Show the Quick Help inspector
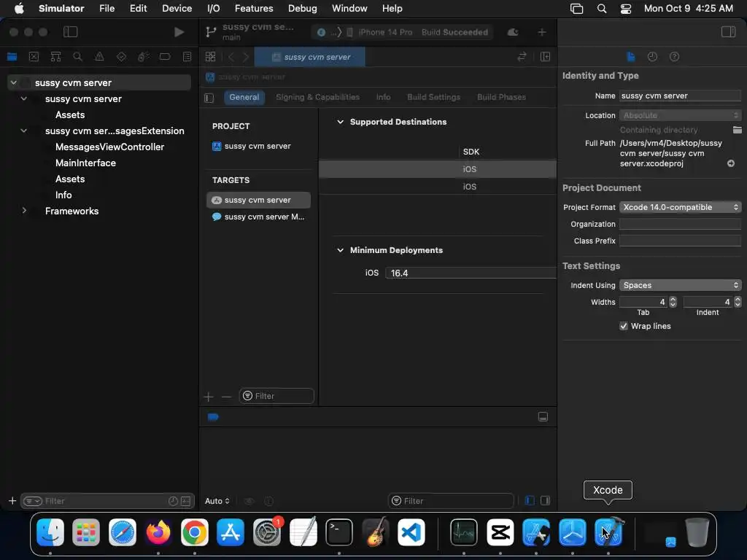This screenshot has width=747, height=560. pyautogui.click(x=675, y=57)
